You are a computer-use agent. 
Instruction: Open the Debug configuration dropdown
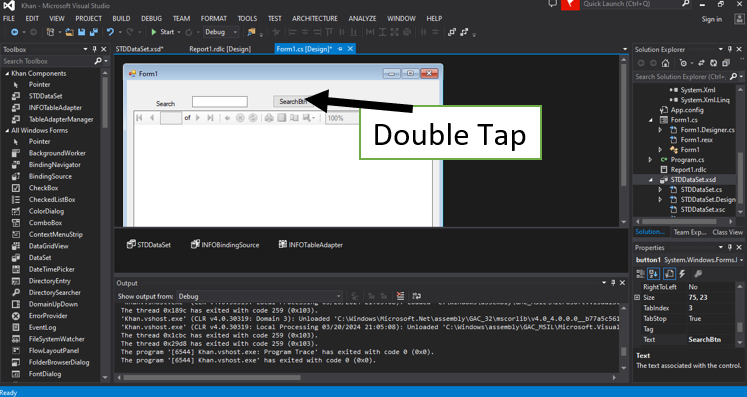coord(221,32)
